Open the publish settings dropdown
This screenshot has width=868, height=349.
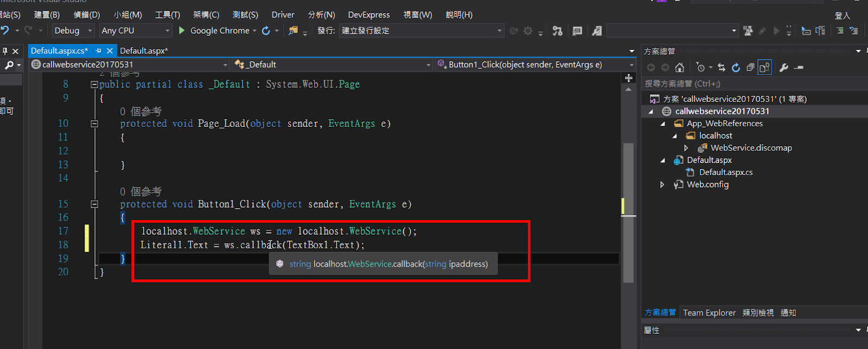click(x=422, y=31)
